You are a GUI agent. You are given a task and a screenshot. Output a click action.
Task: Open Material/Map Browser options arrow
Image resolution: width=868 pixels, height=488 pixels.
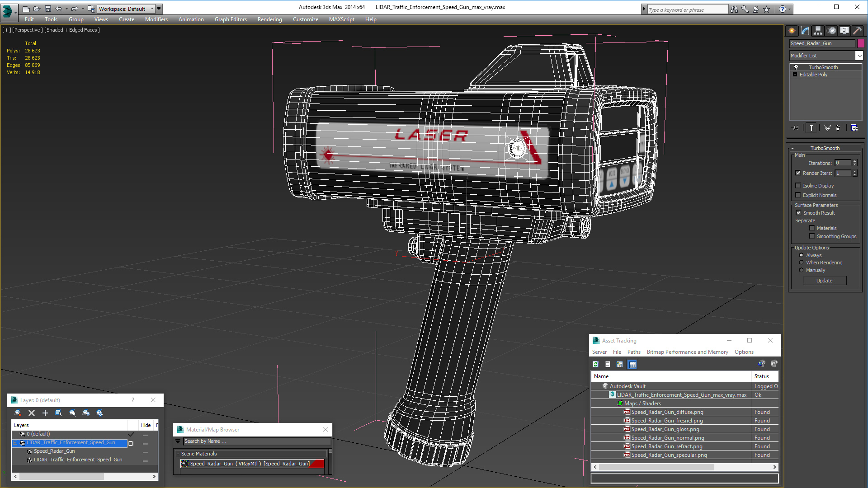click(x=178, y=441)
